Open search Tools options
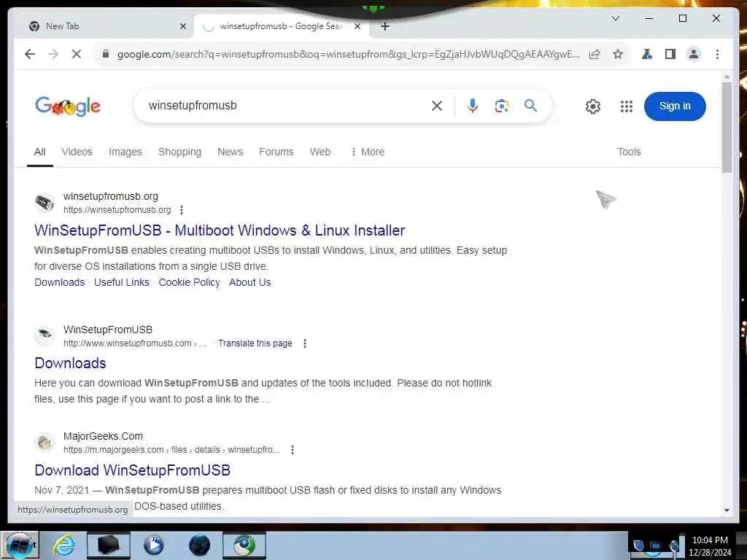Viewport: 747px width, 560px height. [x=629, y=152]
